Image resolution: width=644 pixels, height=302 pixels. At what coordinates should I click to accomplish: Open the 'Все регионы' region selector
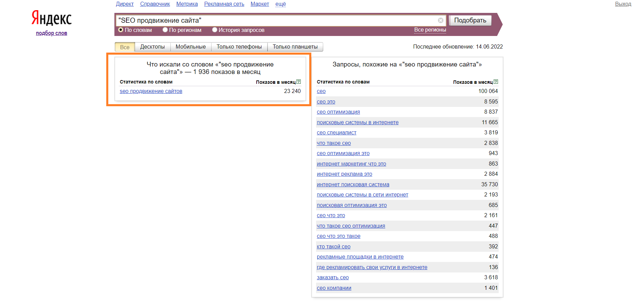[x=430, y=30]
